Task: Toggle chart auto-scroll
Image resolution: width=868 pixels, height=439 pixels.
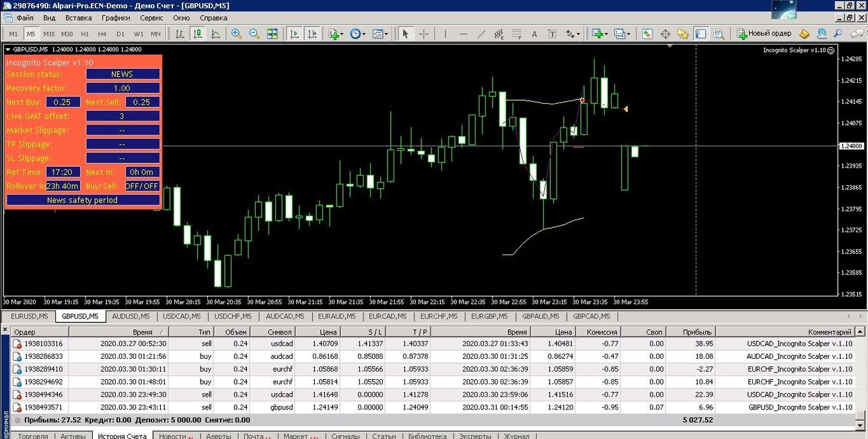Action: [295, 34]
